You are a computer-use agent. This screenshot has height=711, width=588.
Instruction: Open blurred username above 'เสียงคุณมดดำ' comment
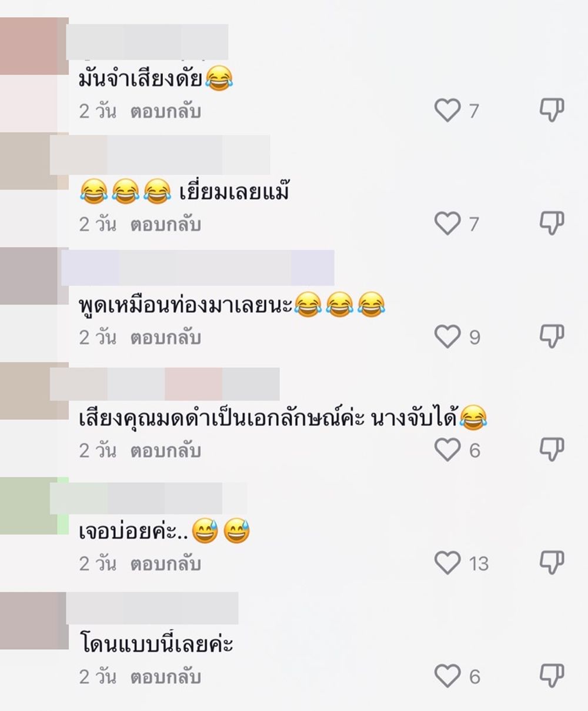pos(165,383)
